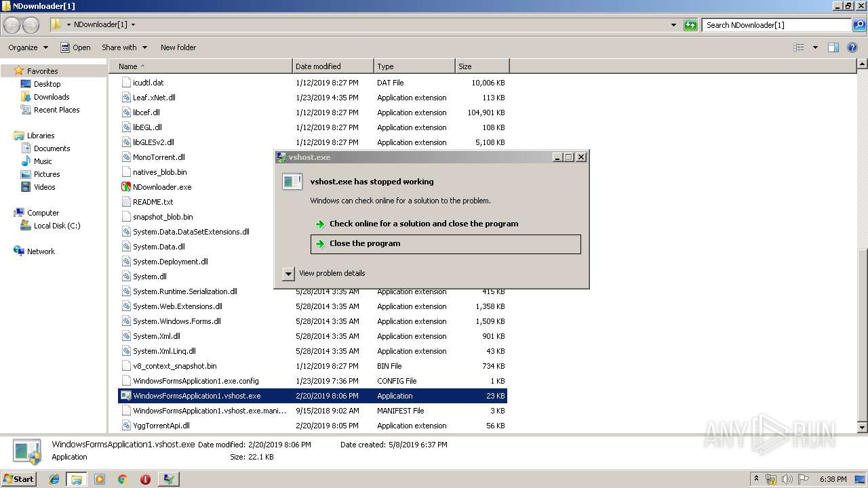Select Favorites in the navigation pane
868x488 pixels.
coord(42,71)
